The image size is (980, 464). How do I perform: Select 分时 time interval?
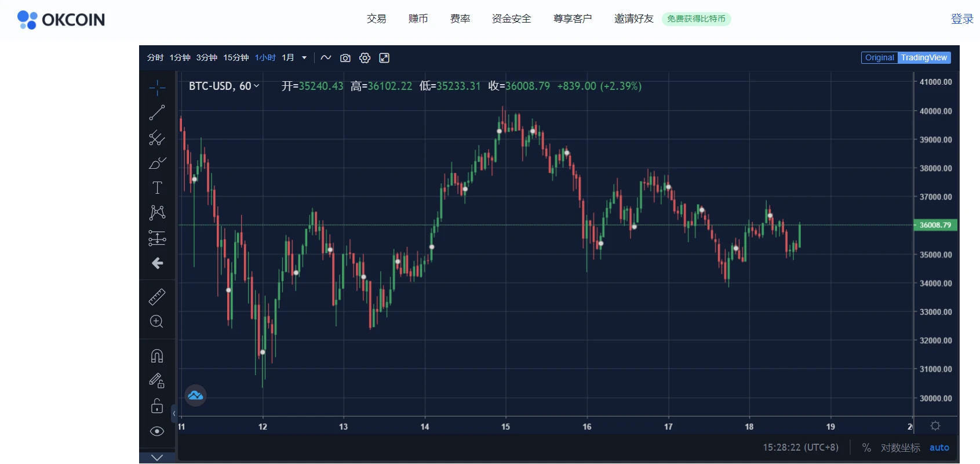tap(155, 57)
